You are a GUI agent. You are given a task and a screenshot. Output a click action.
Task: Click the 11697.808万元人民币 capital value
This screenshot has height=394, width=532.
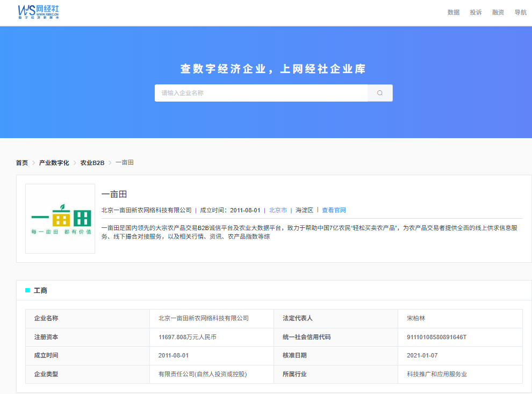(x=188, y=337)
